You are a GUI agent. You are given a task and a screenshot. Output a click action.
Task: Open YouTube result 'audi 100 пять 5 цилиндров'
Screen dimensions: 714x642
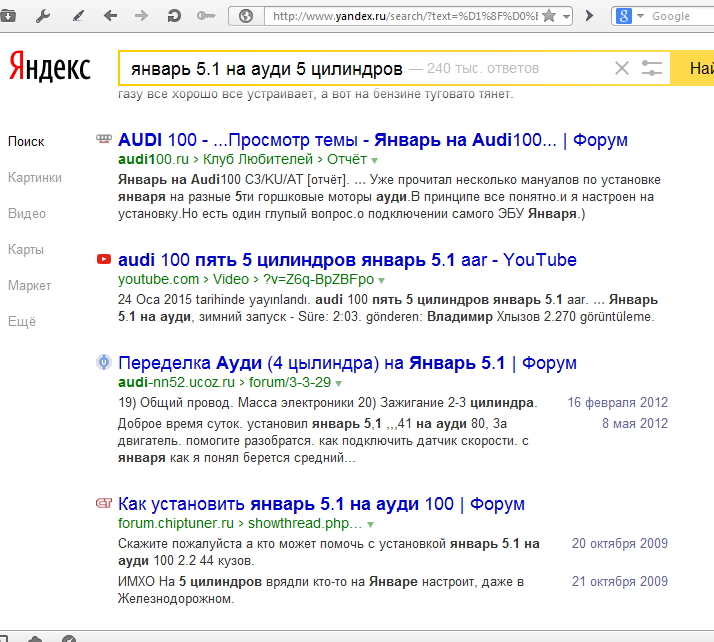tap(347, 260)
